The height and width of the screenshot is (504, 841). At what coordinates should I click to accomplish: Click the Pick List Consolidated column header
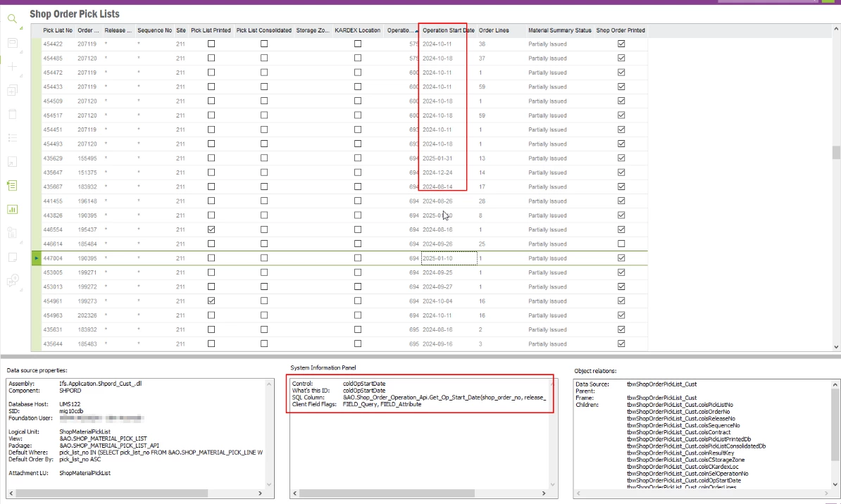coord(264,30)
